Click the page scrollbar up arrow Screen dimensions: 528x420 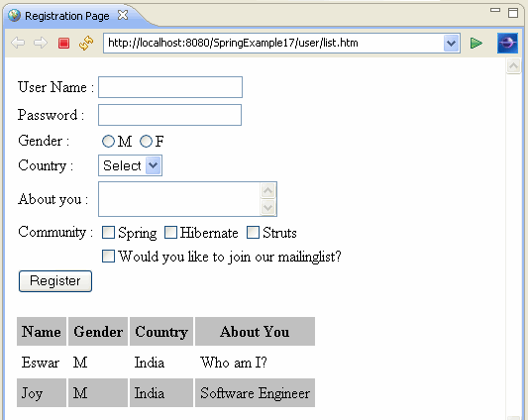point(513,66)
